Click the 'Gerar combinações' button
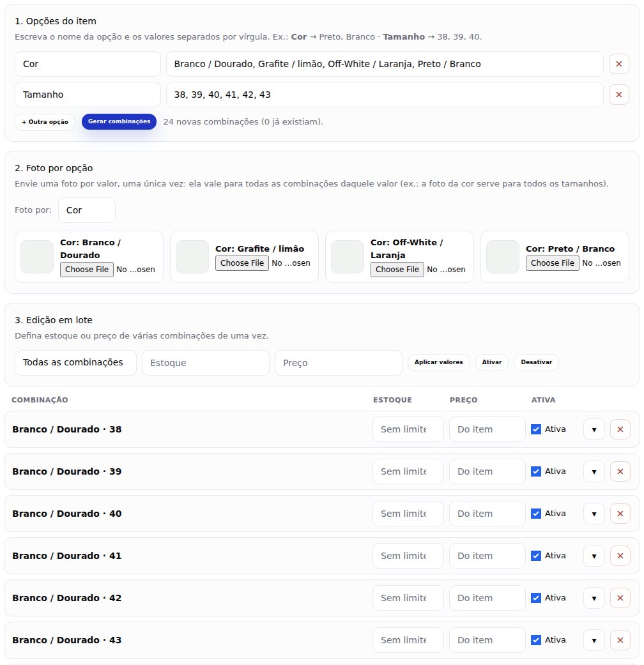The image size is (644, 665). click(x=119, y=122)
